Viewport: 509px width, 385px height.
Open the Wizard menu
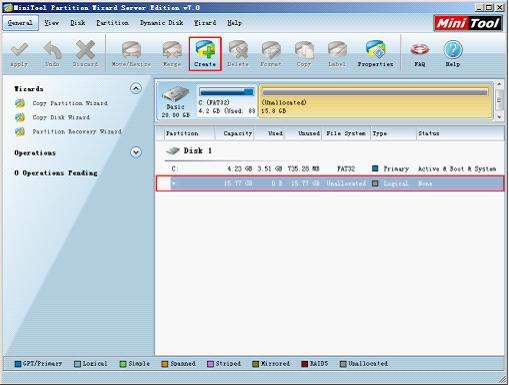click(205, 23)
